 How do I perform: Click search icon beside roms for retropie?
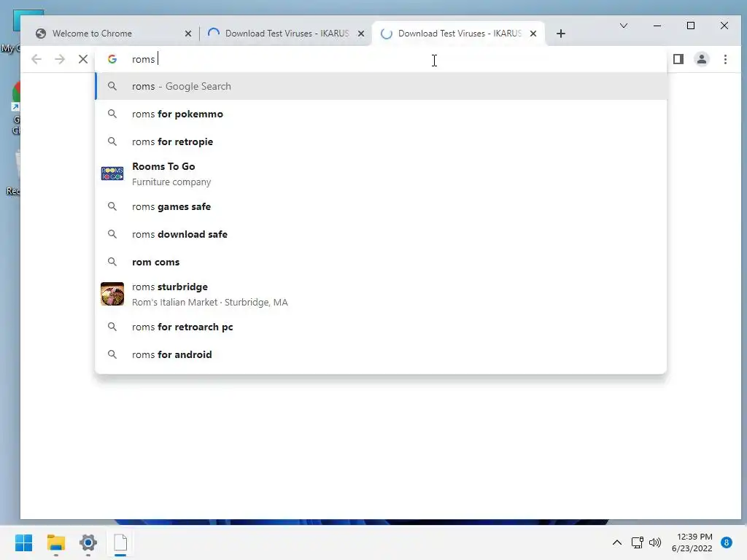[112, 141]
